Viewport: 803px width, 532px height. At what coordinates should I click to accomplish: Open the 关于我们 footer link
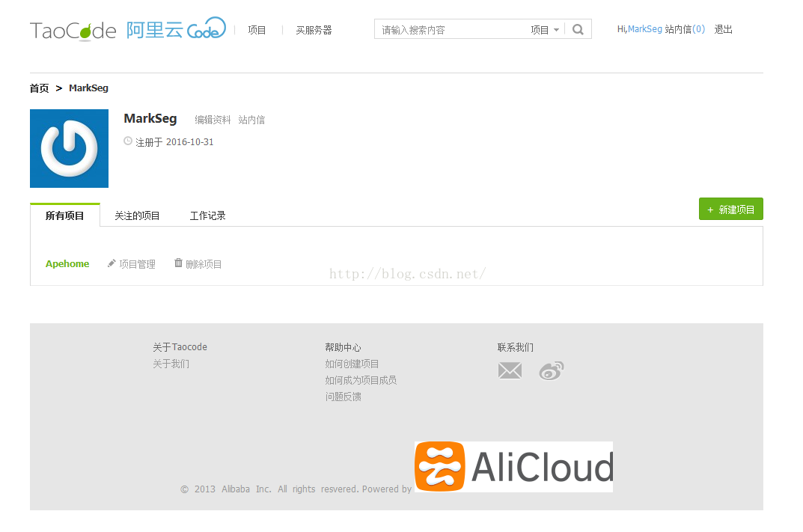171,364
